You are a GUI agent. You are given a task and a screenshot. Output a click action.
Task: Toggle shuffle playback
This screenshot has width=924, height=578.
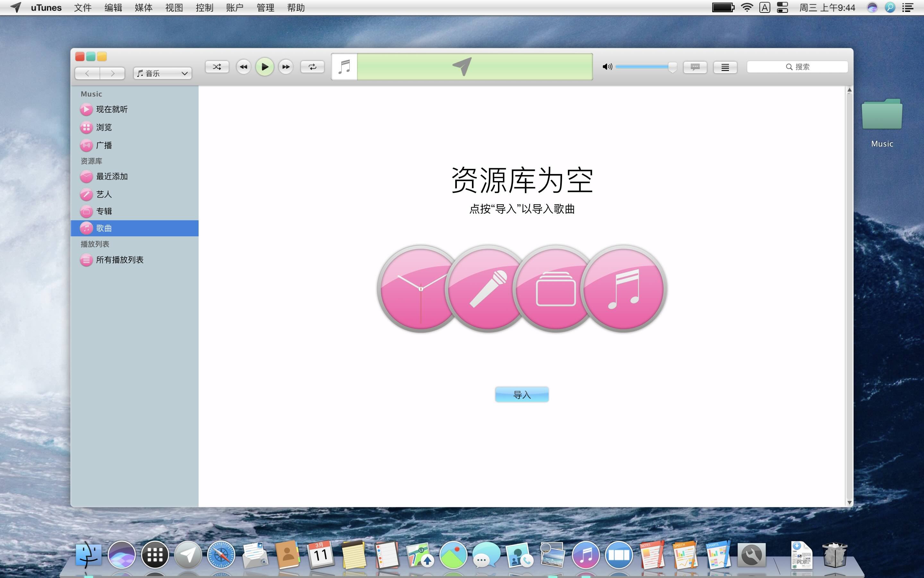(217, 67)
